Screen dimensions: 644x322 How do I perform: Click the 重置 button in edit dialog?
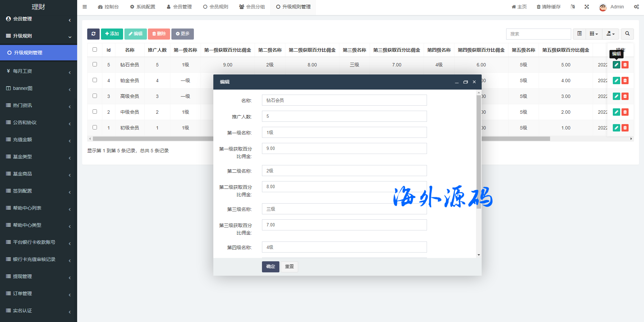click(289, 267)
